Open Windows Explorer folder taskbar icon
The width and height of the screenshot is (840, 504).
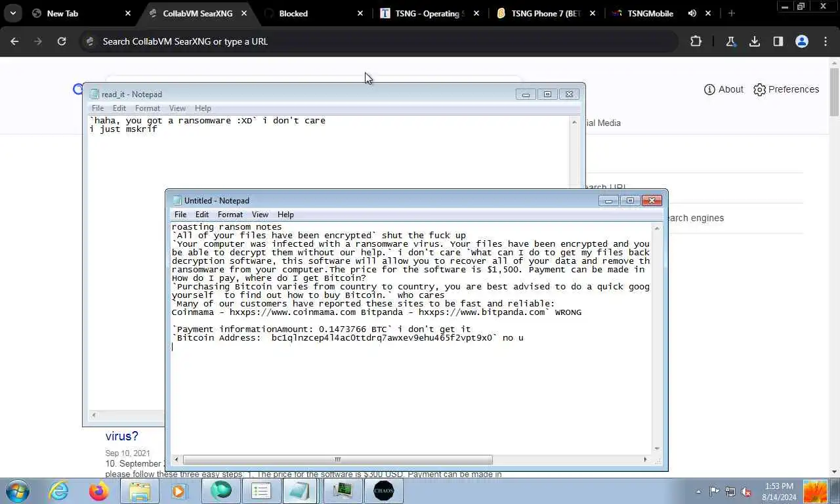tap(140, 491)
